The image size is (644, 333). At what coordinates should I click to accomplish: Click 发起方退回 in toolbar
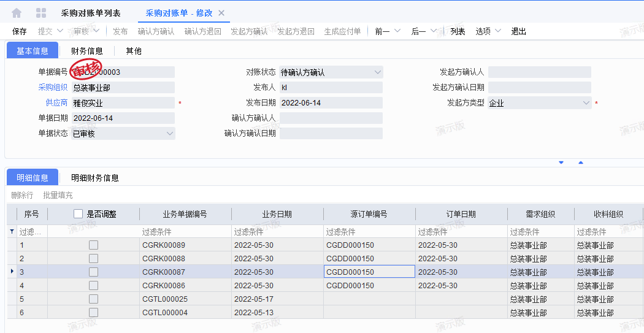click(296, 31)
